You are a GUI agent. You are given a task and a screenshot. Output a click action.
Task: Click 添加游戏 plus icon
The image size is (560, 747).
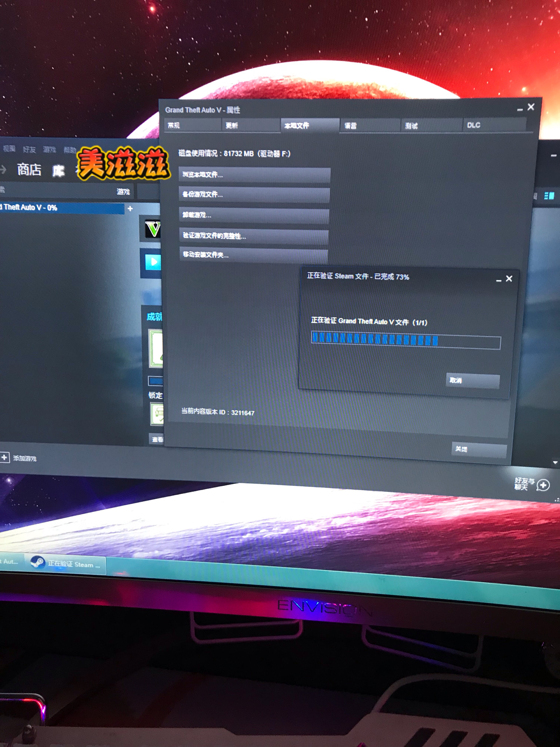[4, 458]
